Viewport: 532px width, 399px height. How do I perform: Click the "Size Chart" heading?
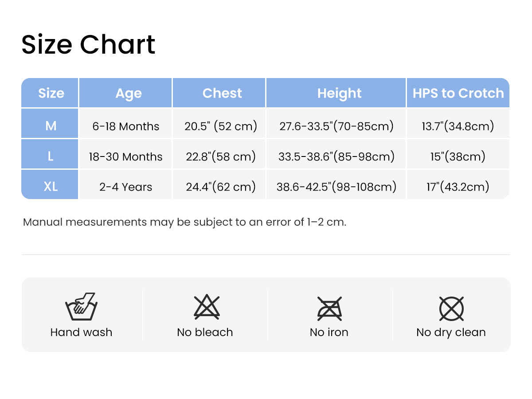88,44
